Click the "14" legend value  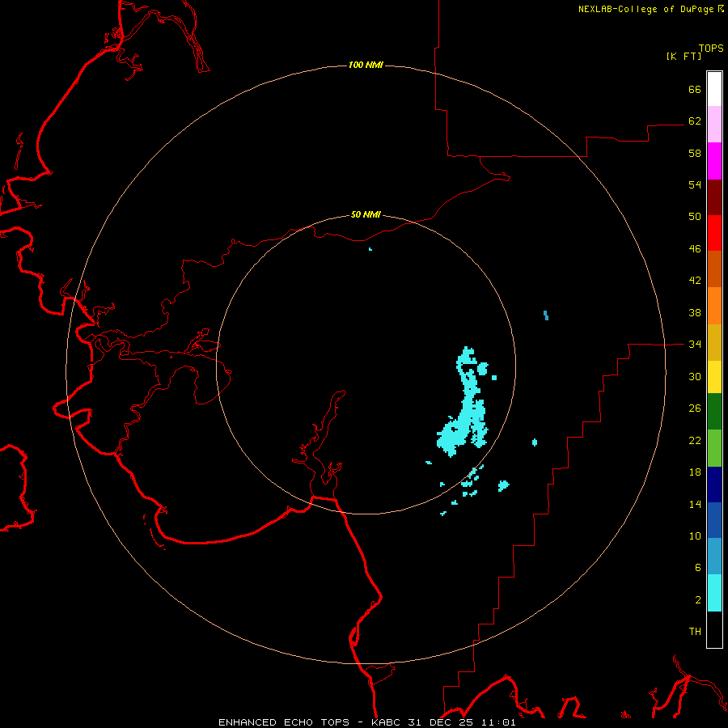(695, 504)
